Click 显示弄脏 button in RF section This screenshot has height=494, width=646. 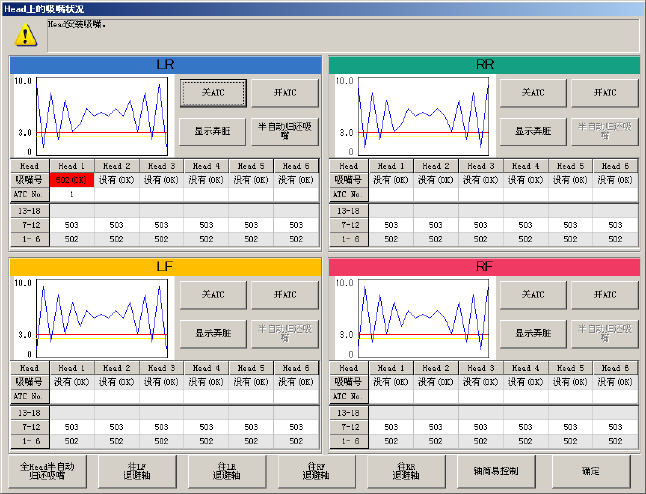[x=533, y=333]
